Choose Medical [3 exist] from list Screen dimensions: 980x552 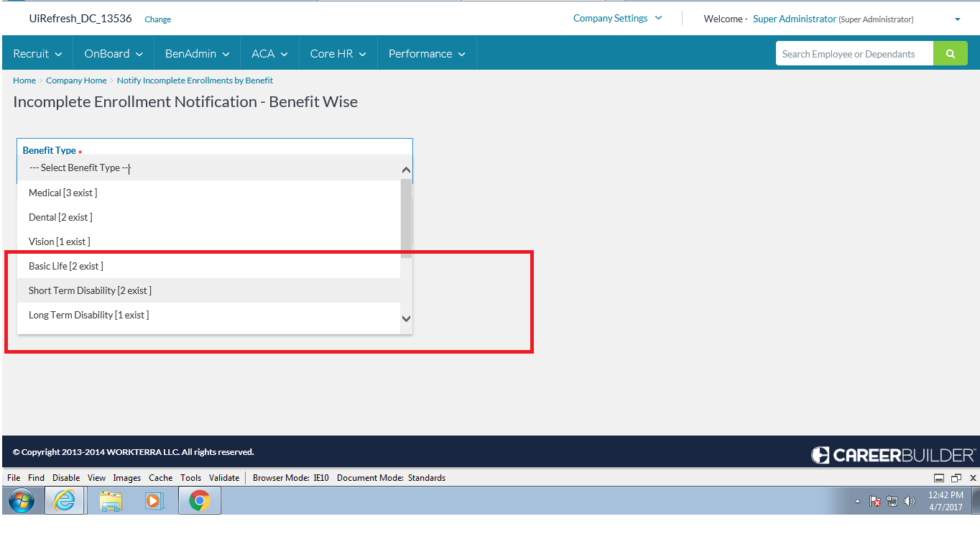pyautogui.click(x=63, y=193)
